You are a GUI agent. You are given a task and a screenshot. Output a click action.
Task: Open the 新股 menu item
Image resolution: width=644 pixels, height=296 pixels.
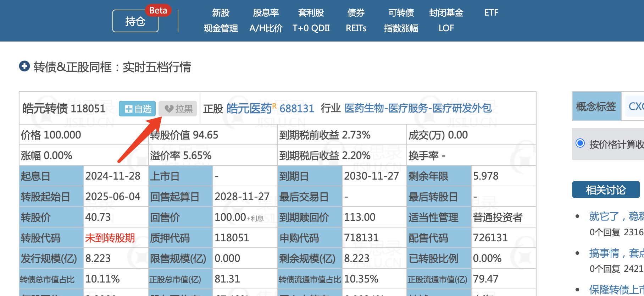click(221, 13)
